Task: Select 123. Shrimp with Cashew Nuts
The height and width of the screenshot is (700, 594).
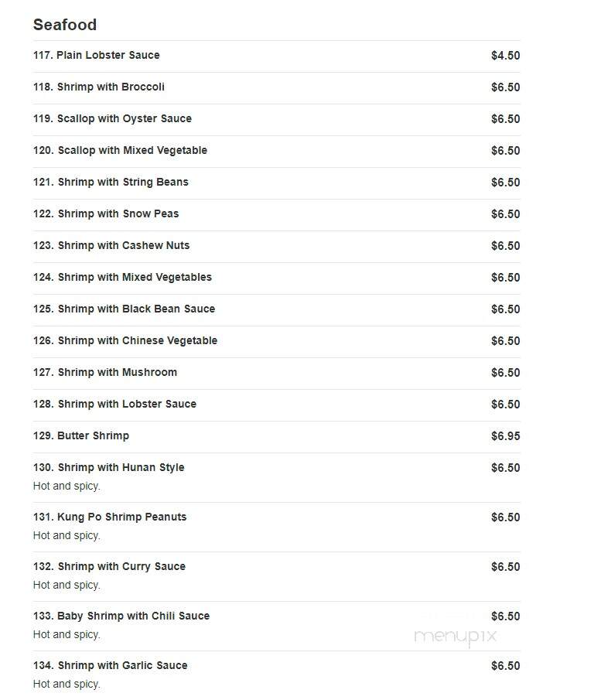Action: 111,245
